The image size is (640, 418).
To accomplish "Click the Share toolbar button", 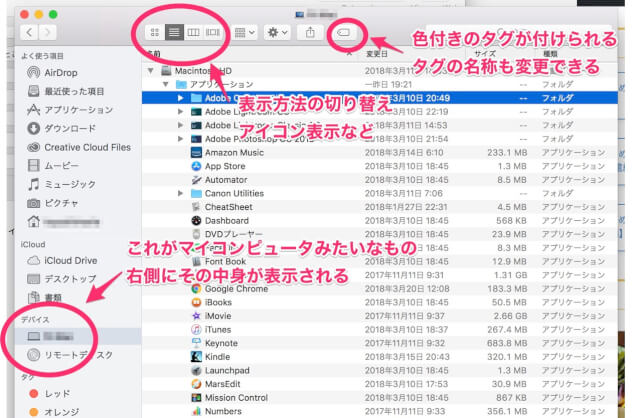I will click(310, 32).
